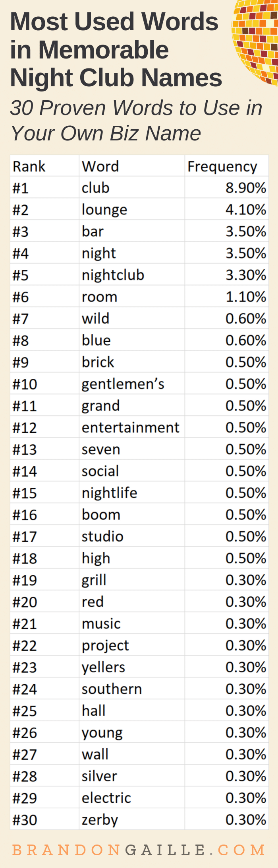This screenshot has width=278, height=868.
Task: Select the last word "zerby"
Action: click(100, 820)
